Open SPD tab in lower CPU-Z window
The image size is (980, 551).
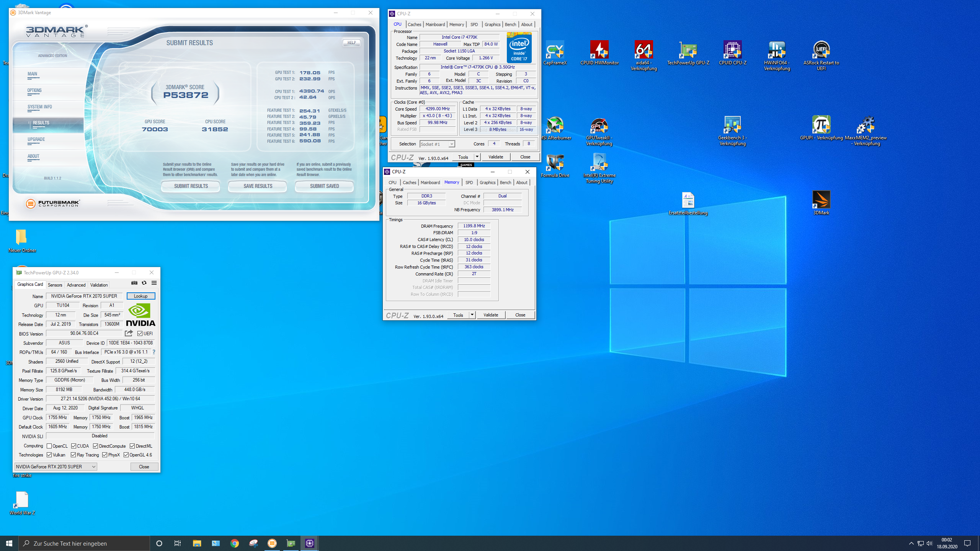click(x=469, y=183)
